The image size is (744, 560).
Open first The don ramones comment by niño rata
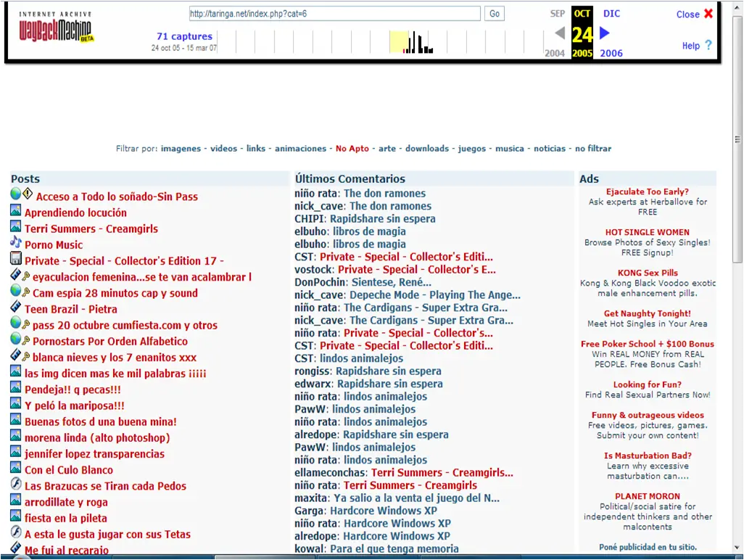pyautogui.click(x=385, y=194)
